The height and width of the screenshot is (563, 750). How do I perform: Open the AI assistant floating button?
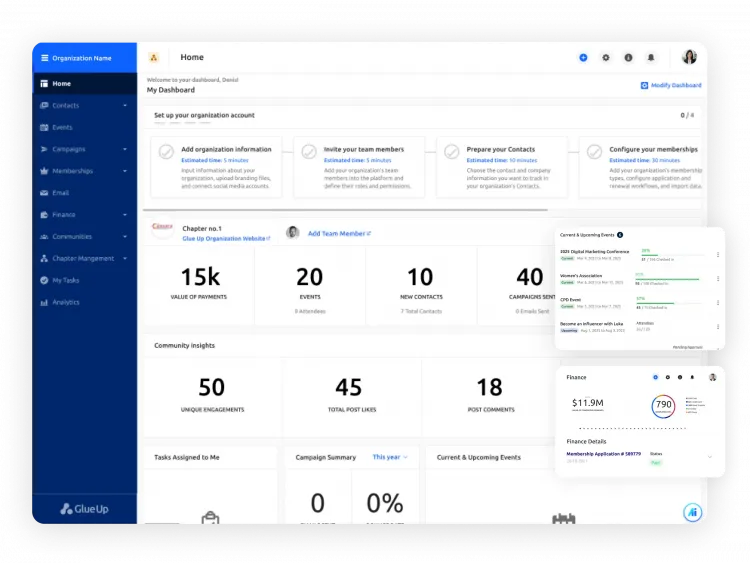point(692,511)
